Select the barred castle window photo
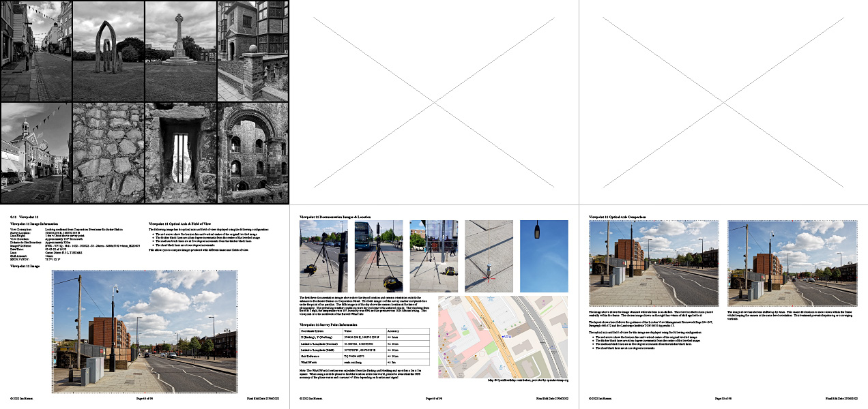 [x=180, y=153]
